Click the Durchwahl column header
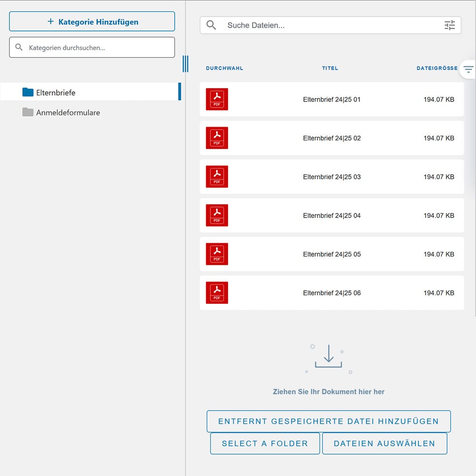This screenshot has width=476, height=476. (x=224, y=69)
